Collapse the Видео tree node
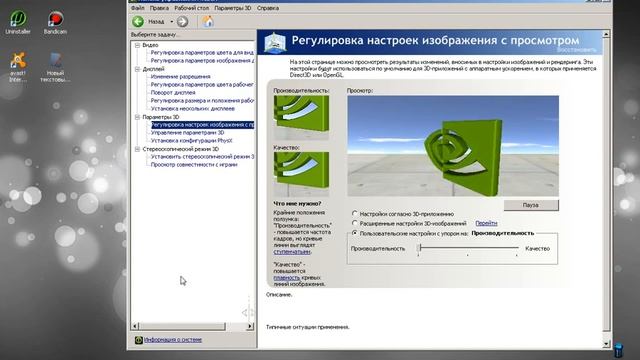The image size is (640, 360). pyautogui.click(x=138, y=45)
